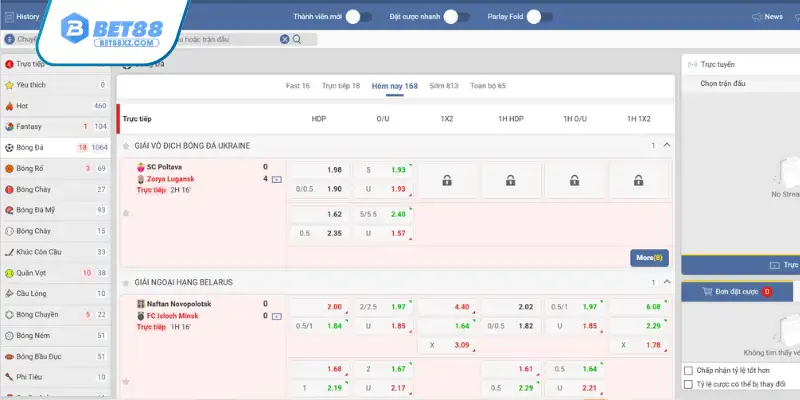Image resolution: width=800 pixels, height=400 pixels.
Task: Click the live stream icon beside Zorya Lugansk
Action: [x=276, y=179]
